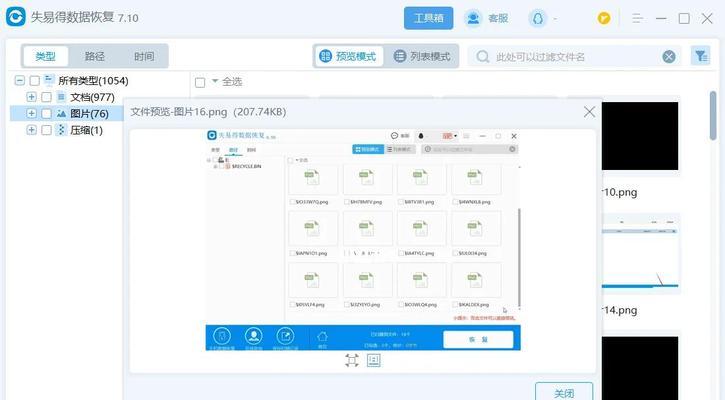Click the fit-to-window icon below the preview

[x=352, y=360]
